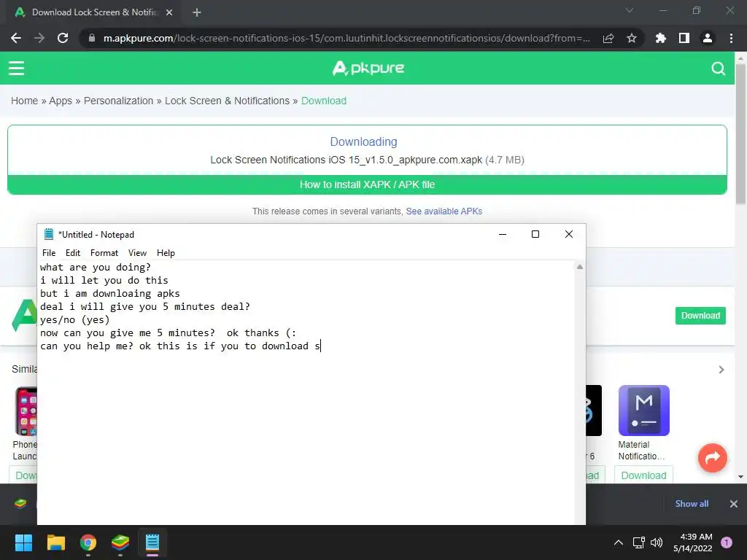This screenshot has height=560, width=747.
Task: Open Notepad Edit menu
Action: pos(73,253)
